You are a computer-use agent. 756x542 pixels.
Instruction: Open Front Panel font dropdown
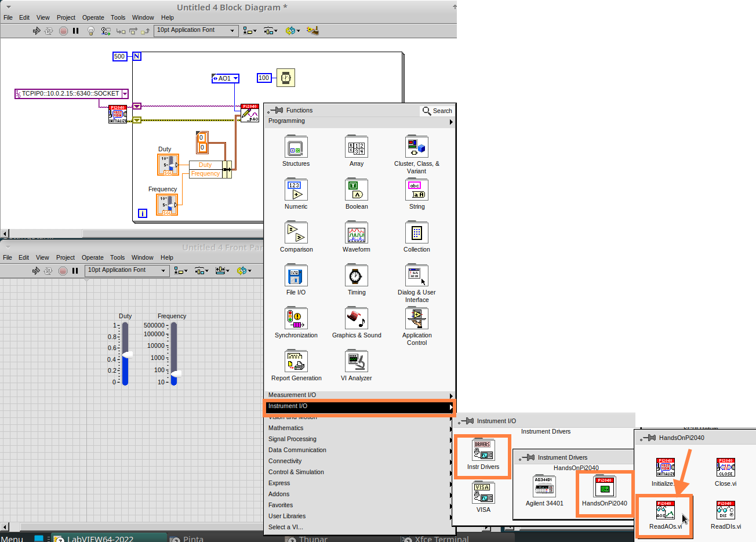pyautogui.click(x=127, y=270)
